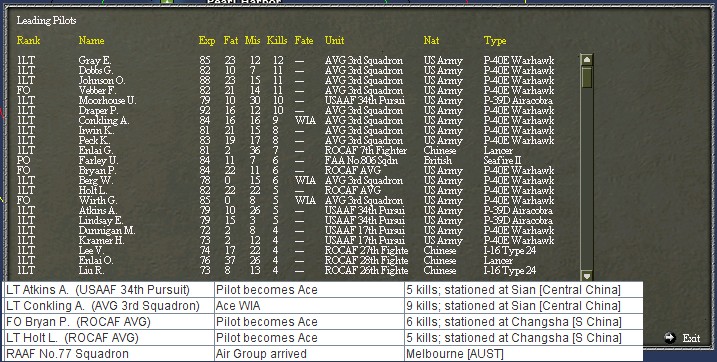
Task: Select pilot Lindsay E.
Action: pyautogui.click(x=101, y=221)
